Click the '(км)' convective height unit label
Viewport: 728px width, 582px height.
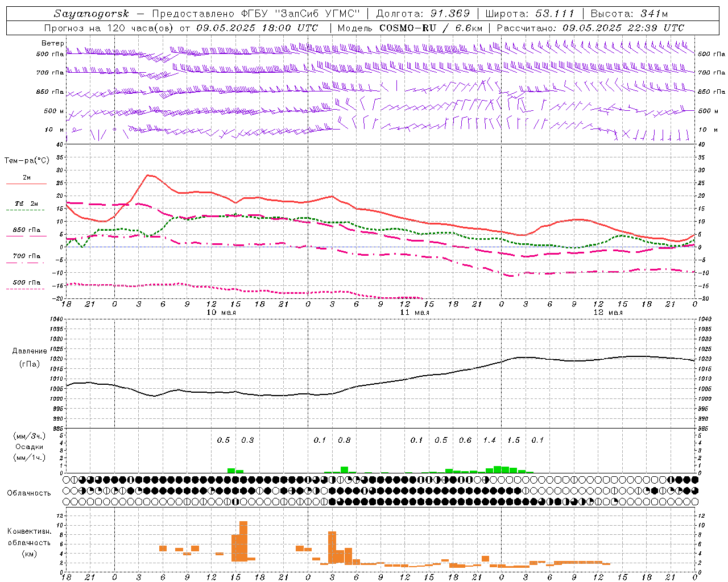click(x=30, y=554)
